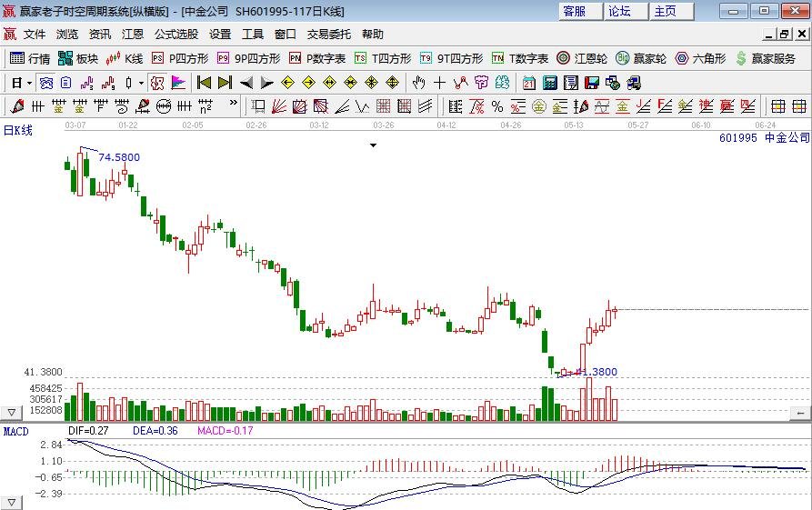
Task: Open the 交易委托 menu
Action: (x=329, y=35)
